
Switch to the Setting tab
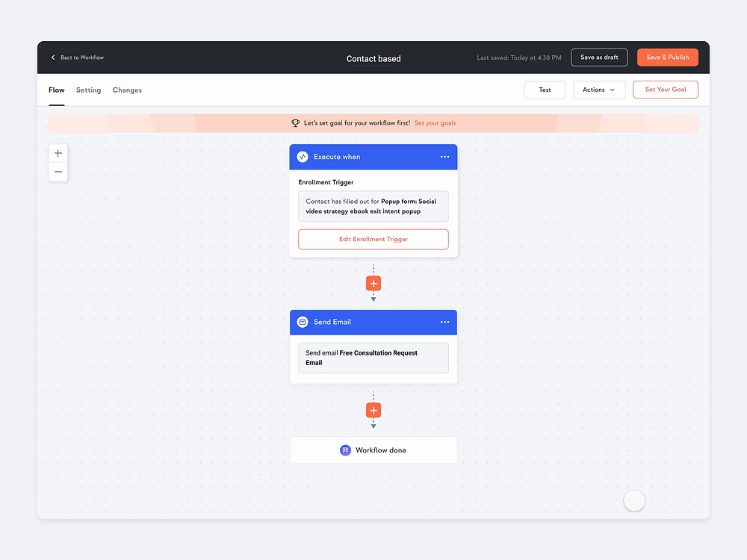click(88, 90)
